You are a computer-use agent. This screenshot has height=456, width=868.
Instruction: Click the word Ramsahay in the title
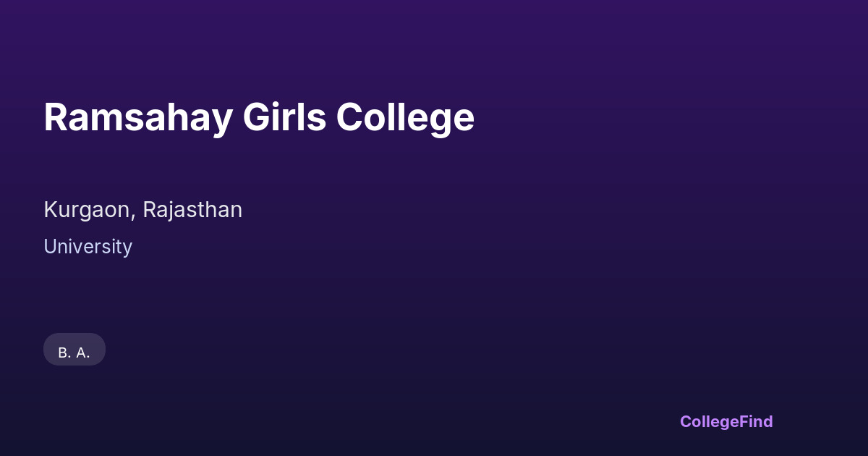137,117
